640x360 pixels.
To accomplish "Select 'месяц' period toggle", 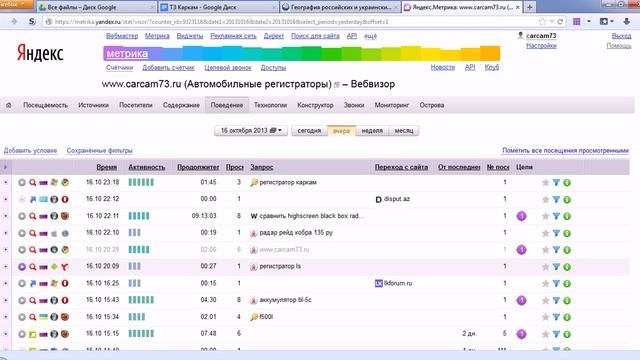I will click(404, 131).
